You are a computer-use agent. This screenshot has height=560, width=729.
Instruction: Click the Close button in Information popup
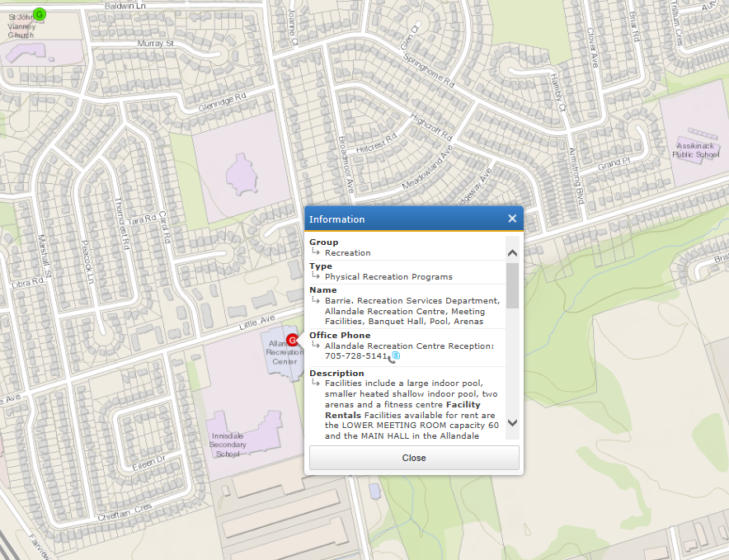(414, 458)
